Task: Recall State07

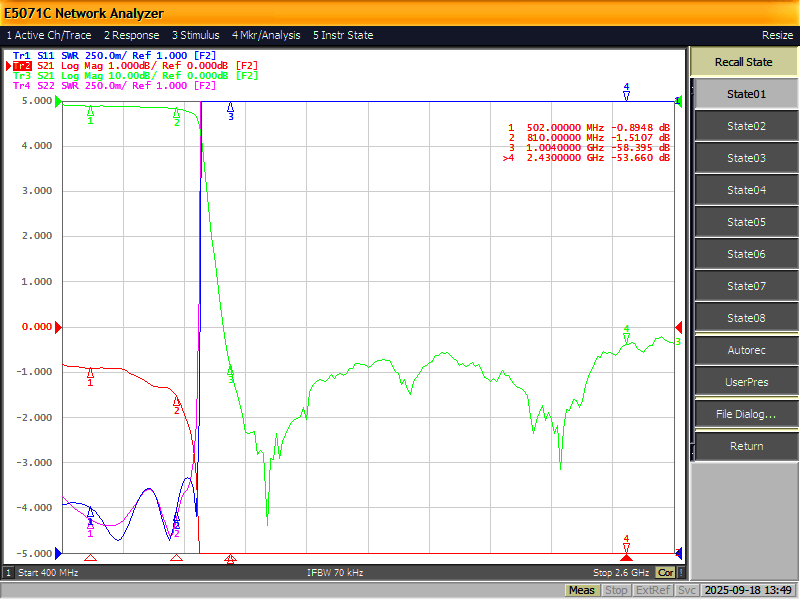Action: tap(746, 286)
